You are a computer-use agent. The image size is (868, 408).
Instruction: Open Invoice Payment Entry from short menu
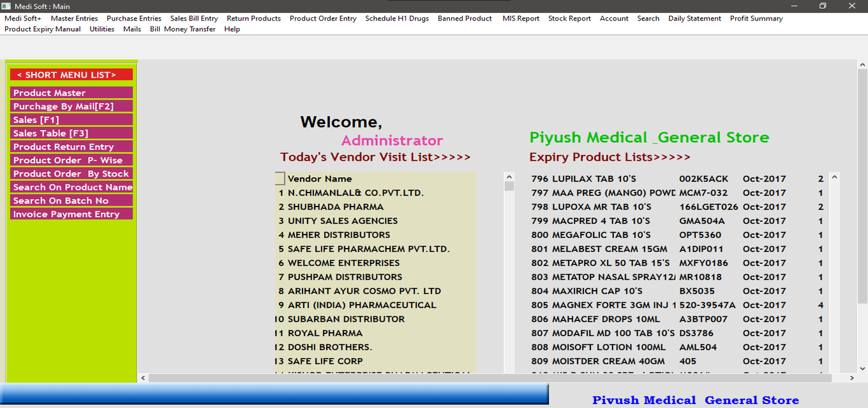tap(71, 214)
